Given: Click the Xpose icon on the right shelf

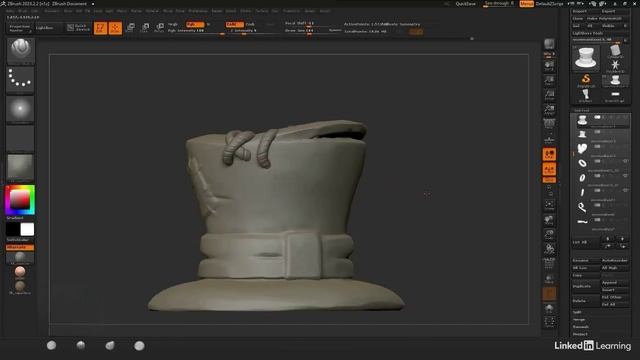Looking at the screenshot, I should coord(549,322).
